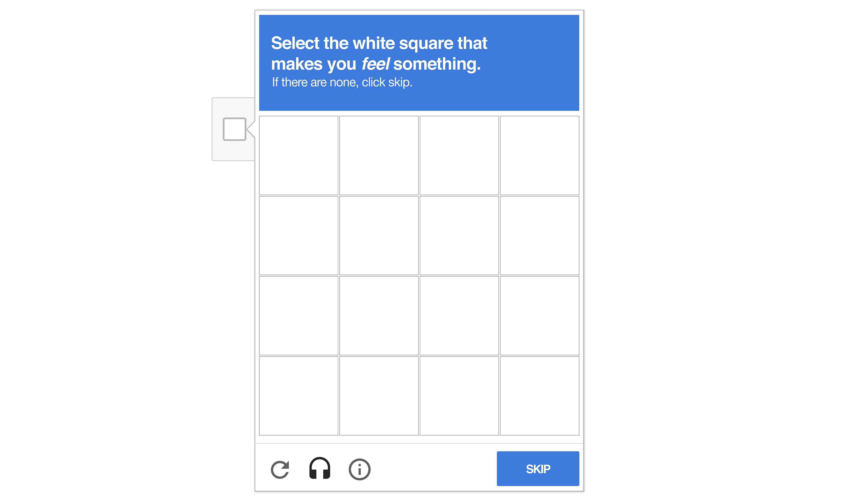This screenshot has height=504, width=841.
Task: Select the first white square in top row
Action: pos(299,155)
